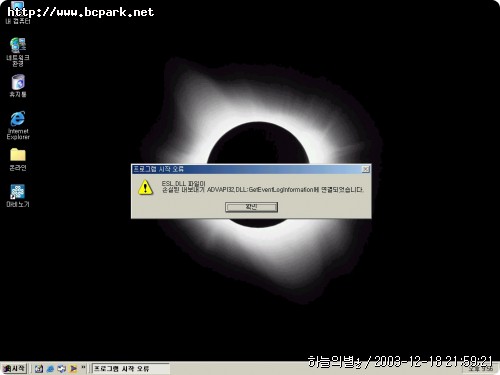Launch Internet Explorer from quick launch
500x375 pixels.
tap(50, 369)
